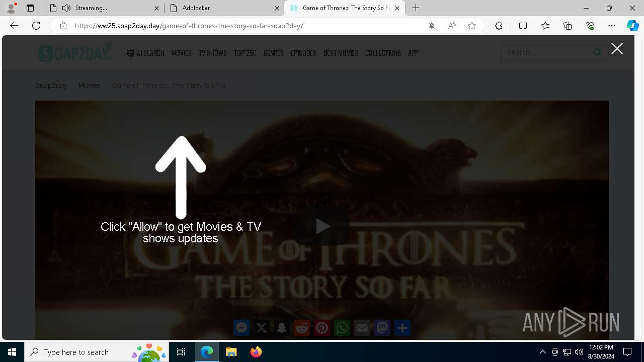The width and height of the screenshot is (644, 362).
Task: Switch to the Adblocker browser tab
Action: tap(224, 8)
